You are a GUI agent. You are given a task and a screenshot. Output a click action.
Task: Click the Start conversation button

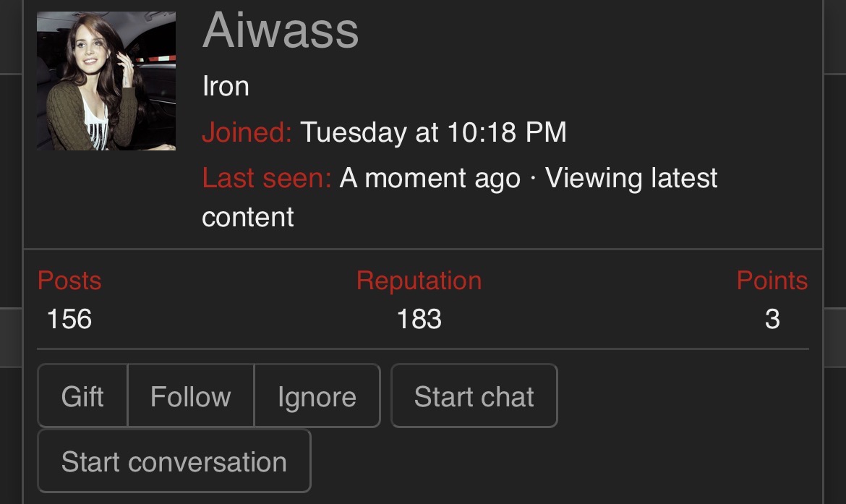(x=174, y=461)
